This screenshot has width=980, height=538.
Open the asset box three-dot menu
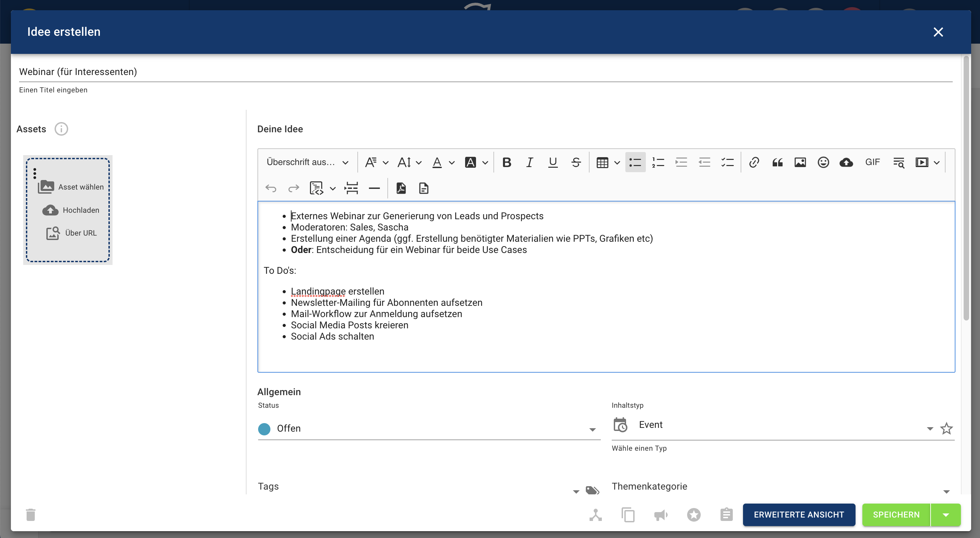[35, 174]
